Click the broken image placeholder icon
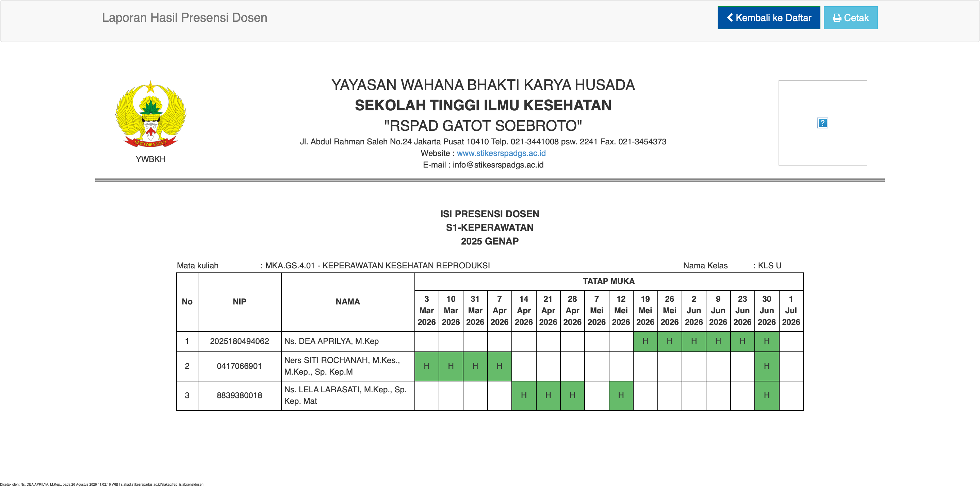Viewport: 980px width, 487px height. click(822, 123)
